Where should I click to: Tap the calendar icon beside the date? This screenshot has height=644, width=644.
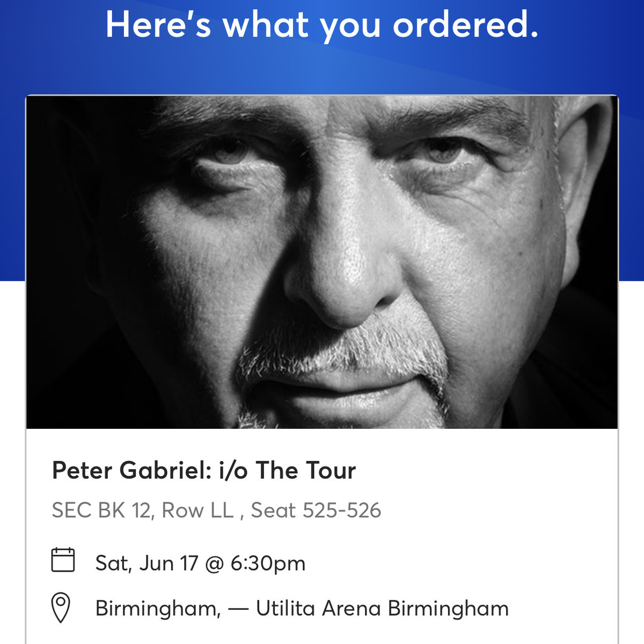click(x=63, y=560)
